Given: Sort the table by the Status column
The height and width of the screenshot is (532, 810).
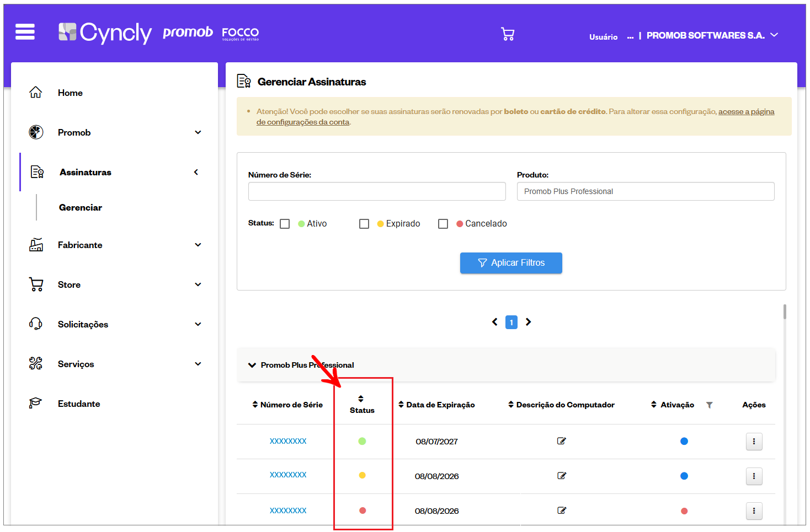Looking at the screenshot, I should [x=361, y=399].
